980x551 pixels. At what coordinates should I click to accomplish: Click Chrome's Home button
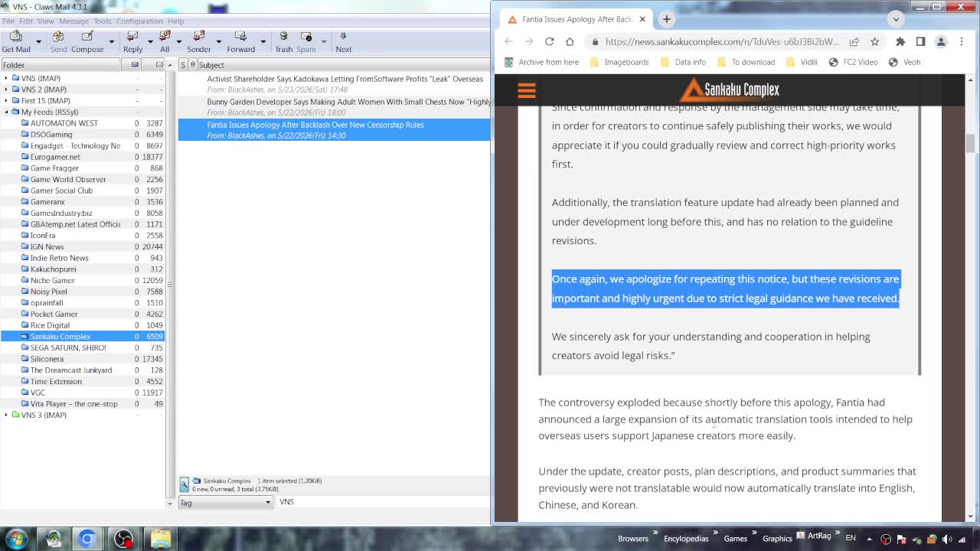pyautogui.click(x=570, y=41)
